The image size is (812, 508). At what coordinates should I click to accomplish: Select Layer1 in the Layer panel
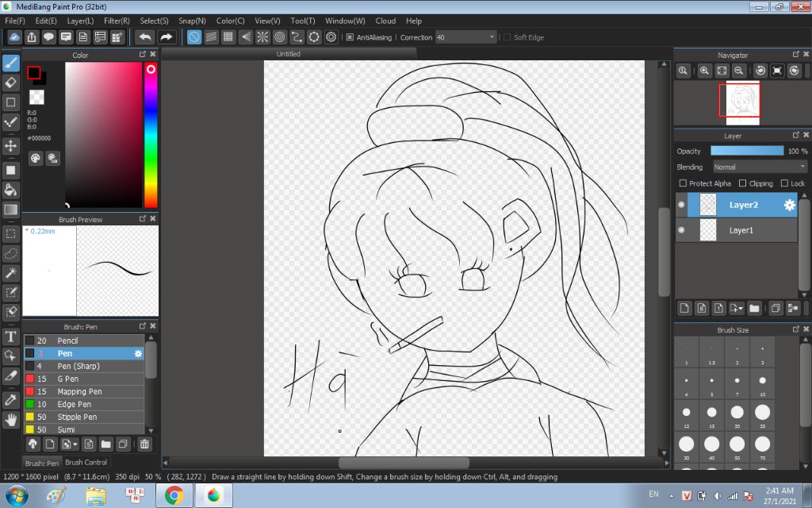[x=742, y=230]
